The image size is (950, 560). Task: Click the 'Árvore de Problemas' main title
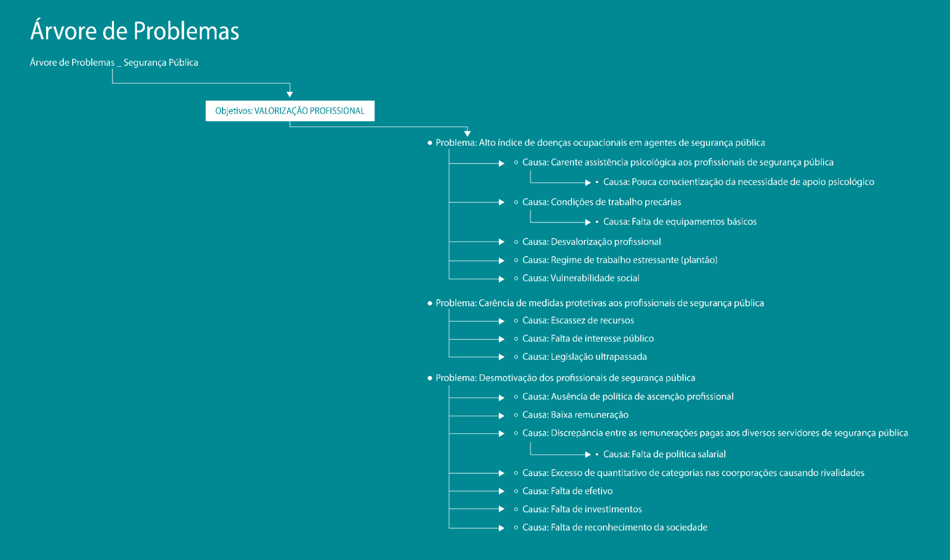tap(134, 31)
